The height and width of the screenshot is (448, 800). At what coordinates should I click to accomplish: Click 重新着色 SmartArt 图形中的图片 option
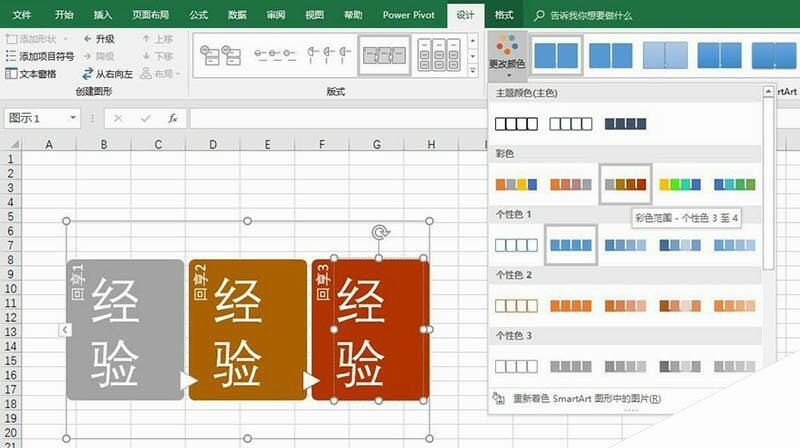585,398
